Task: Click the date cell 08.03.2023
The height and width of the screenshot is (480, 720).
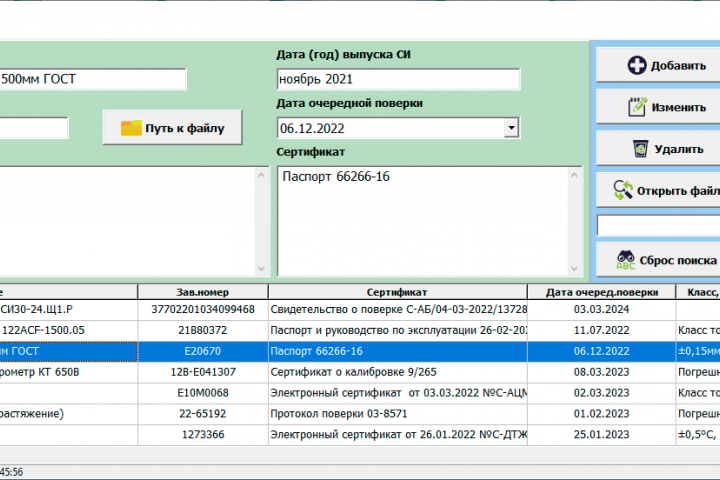Action: coord(602,372)
